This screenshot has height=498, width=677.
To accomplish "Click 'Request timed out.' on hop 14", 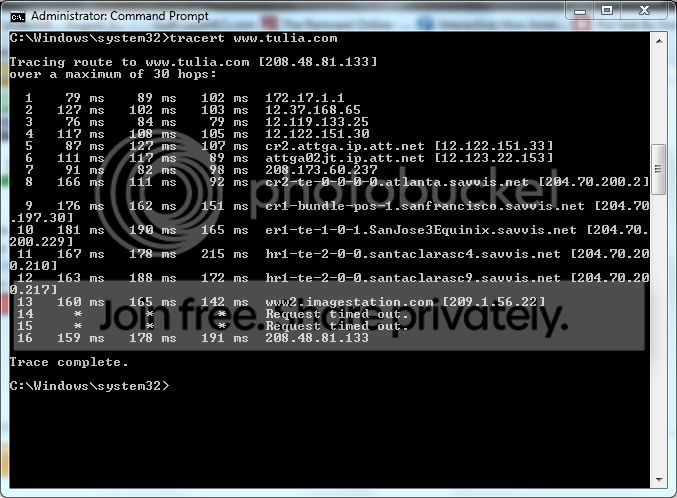I will (337, 314).
